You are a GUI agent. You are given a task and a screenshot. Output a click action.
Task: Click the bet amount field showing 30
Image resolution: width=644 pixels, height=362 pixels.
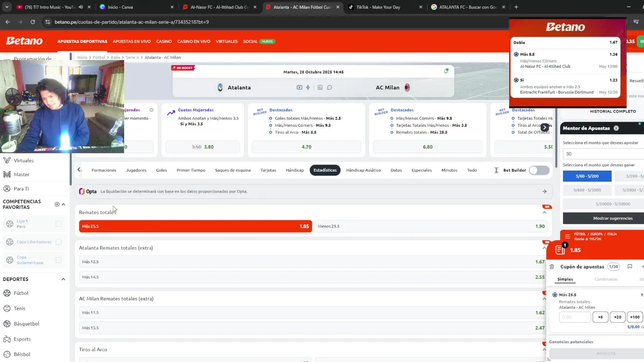click(603, 154)
